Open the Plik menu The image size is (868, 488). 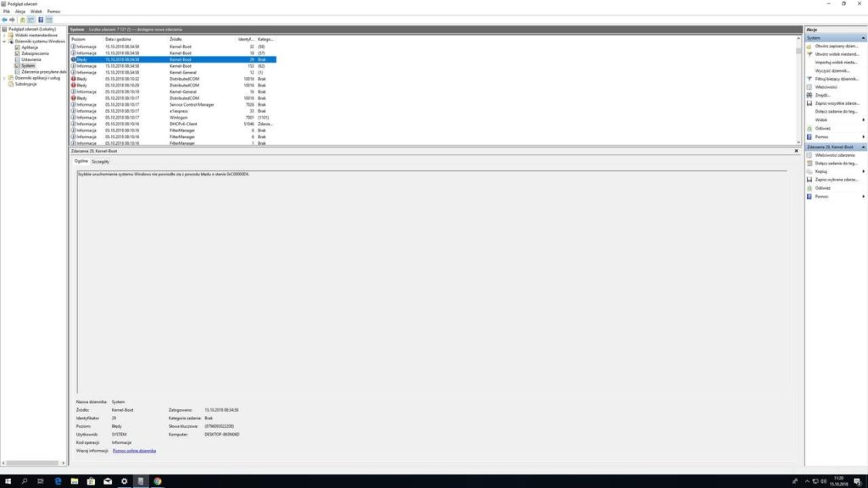[7, 11]
